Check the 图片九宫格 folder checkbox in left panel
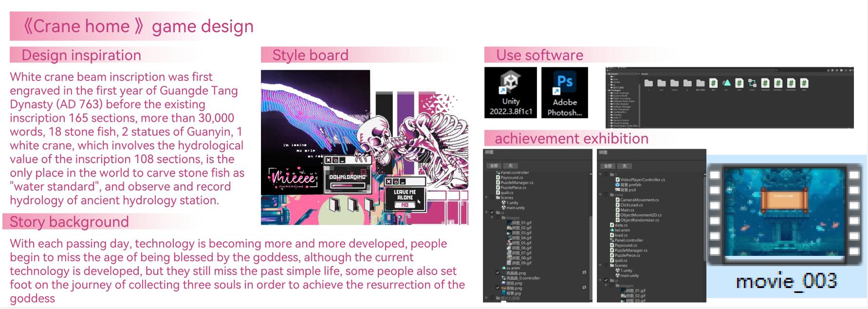868x309 pixels. click(x=492, y=298)
